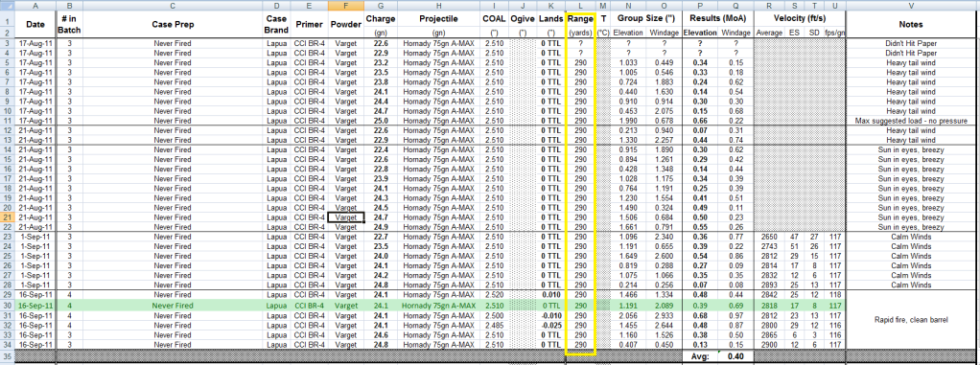980x365 pixels.
Task: Click the 'Lands' header cell
Action: coord(551,19)
